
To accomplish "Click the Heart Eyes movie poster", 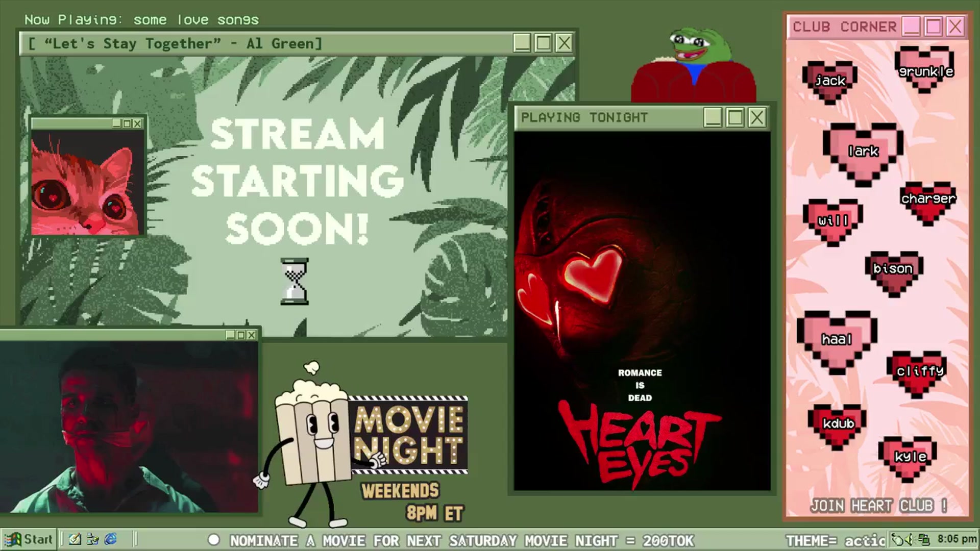I will point(642,311).
